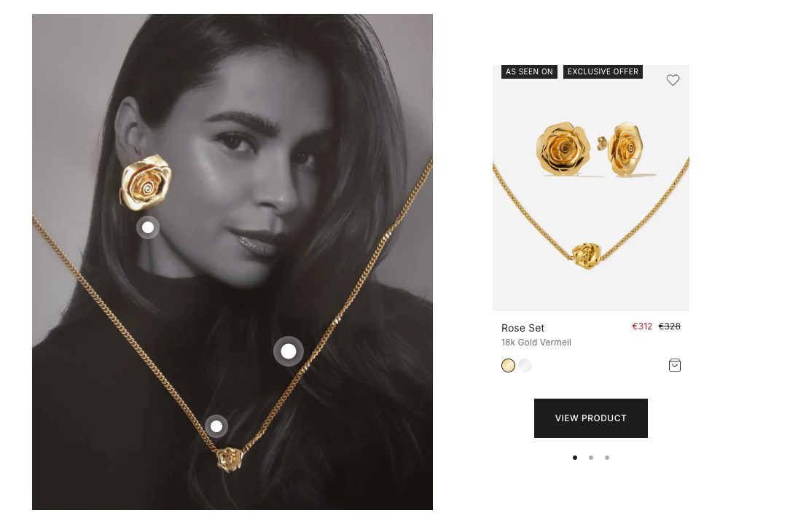This screenshot has width=806, height=532.
Task: Click the 18k Gold Vermeil label
Action: point(536,343)
